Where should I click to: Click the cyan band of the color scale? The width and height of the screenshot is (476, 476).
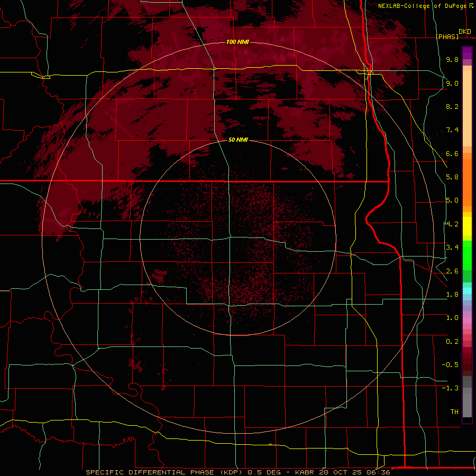[467, 291]
